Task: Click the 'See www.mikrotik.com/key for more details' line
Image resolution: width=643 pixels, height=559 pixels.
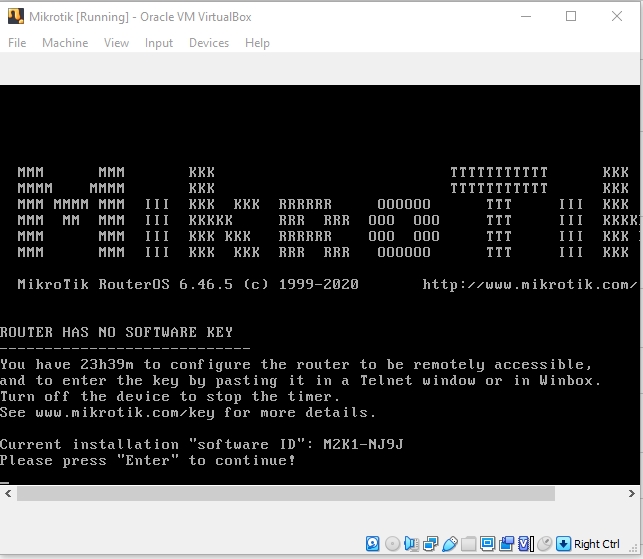Action: tap(188, 412)
